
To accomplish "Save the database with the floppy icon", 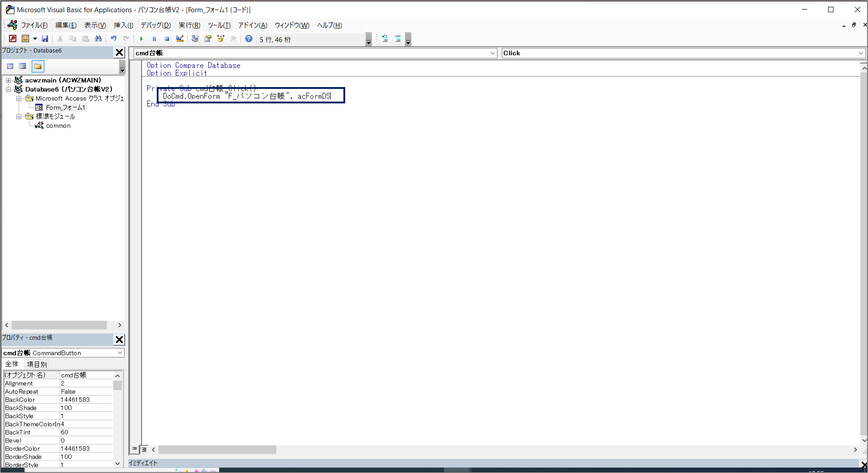I will coord(45,39).
